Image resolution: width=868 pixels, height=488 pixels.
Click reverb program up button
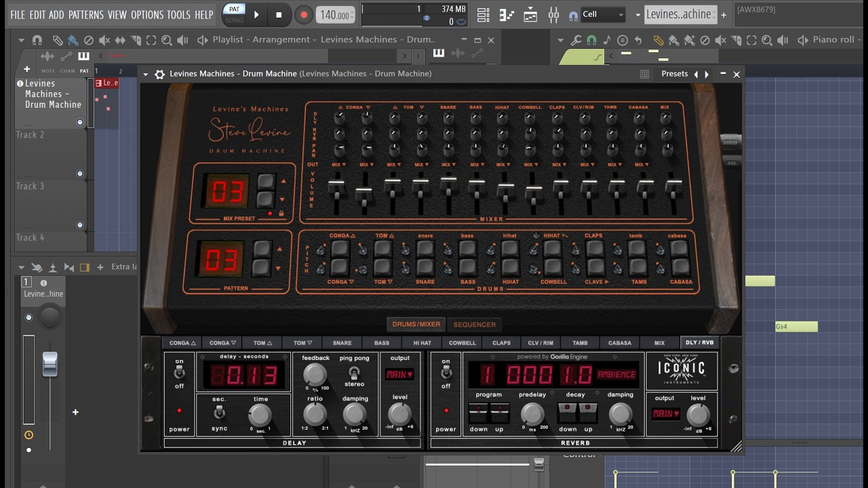499,413
